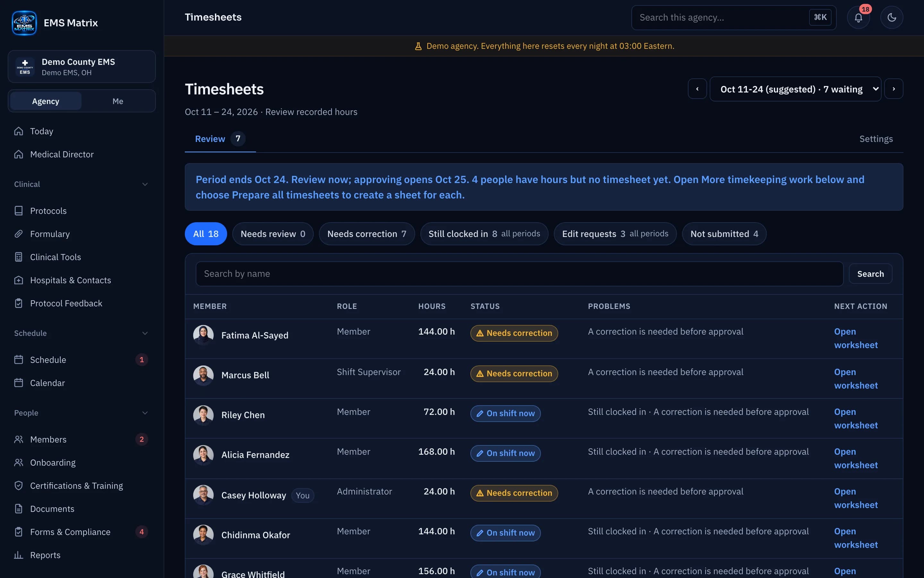Collapse the Clinical section chevron
The width and height of the screenshot is (924, 578).
[x=145, y=184]
